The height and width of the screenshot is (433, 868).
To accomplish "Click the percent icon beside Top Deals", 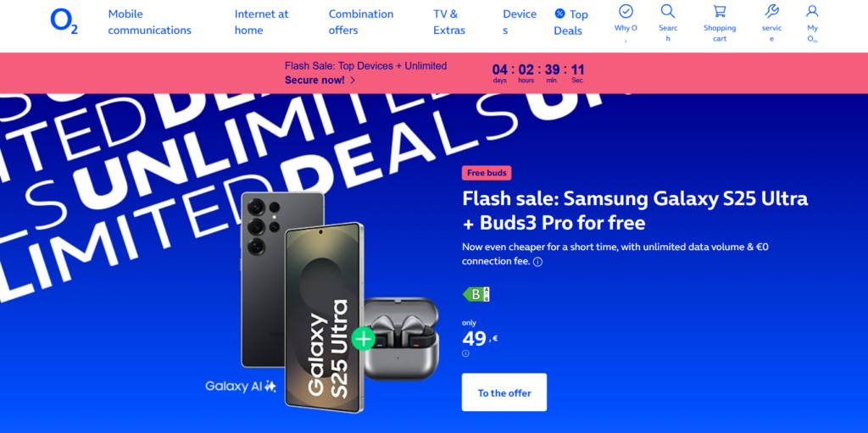I will pyautogui.click(x=559, y=14).
